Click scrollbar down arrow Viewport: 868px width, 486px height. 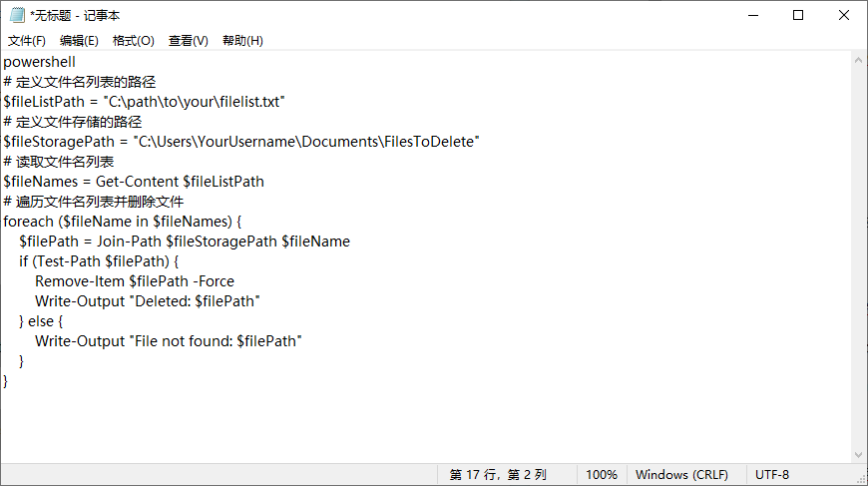tap(859, 455)
